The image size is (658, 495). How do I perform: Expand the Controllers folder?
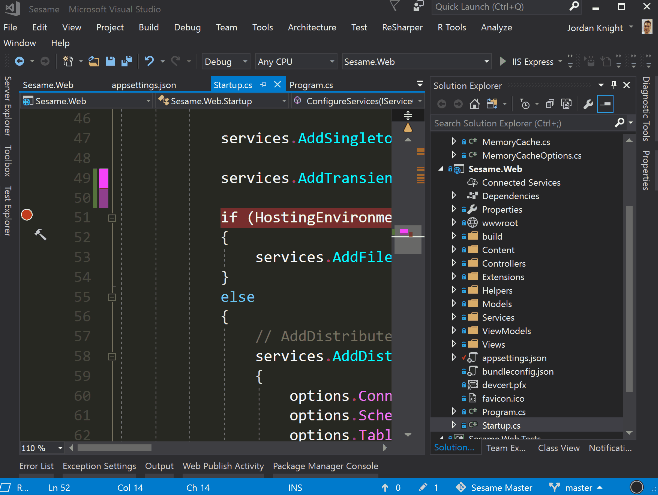[454, 264]
